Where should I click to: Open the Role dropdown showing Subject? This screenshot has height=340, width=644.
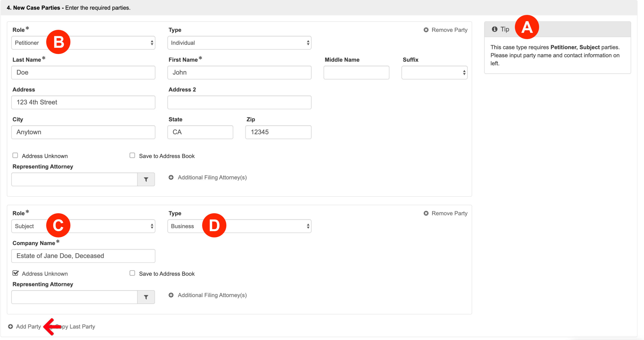tap(83, 226)
